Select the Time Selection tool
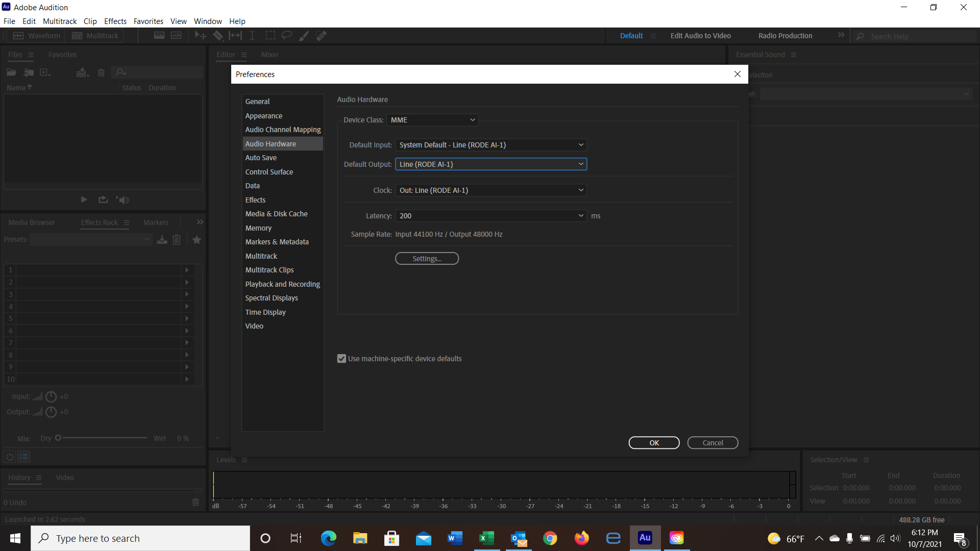The width and height of the screenshot is (980, 551). tap(252, 35)
